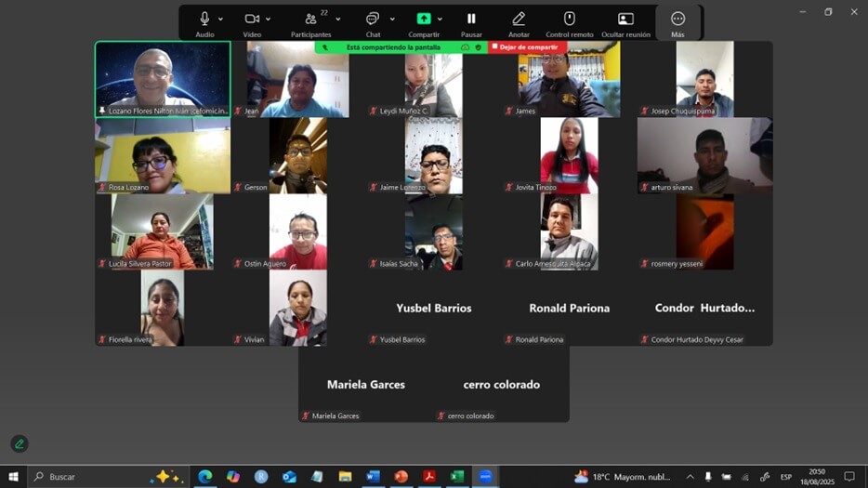
Task: Open the Chat panel
Action: pyautogui.click(x=372, y=19)
